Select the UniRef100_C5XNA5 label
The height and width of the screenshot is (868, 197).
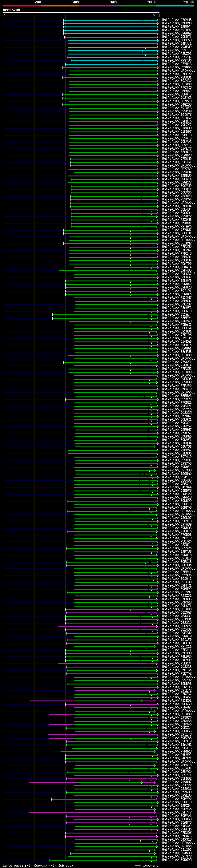[x=177, y=67]
